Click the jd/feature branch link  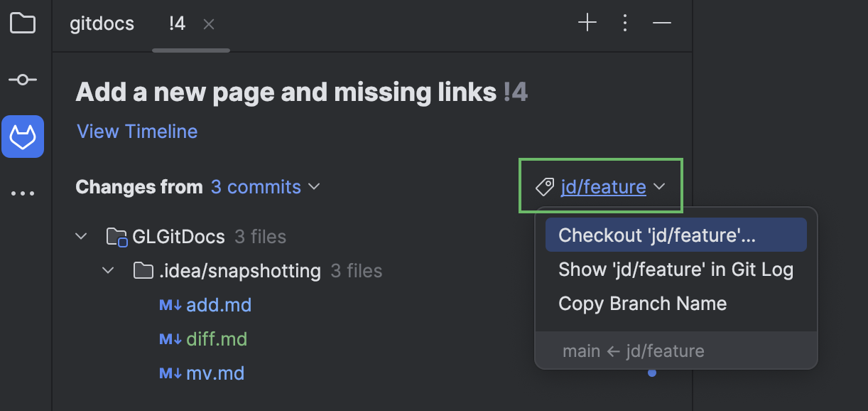[603, 186]
